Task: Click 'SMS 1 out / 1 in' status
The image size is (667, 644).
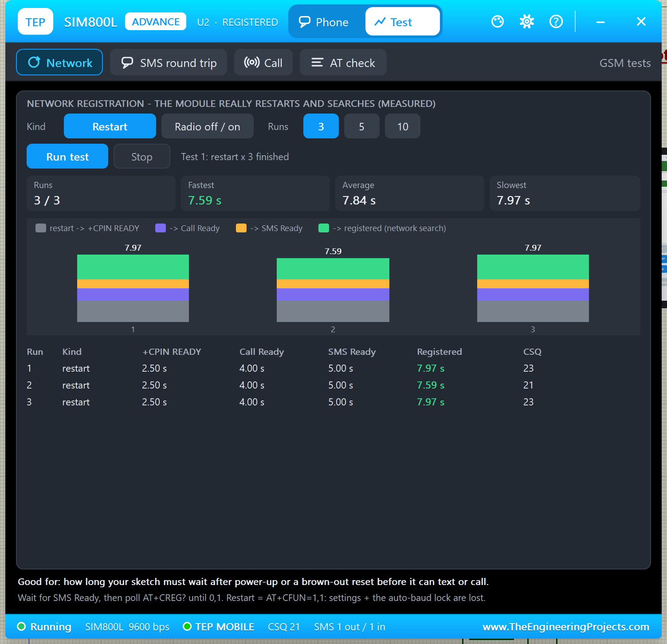Action: point(349,626)
